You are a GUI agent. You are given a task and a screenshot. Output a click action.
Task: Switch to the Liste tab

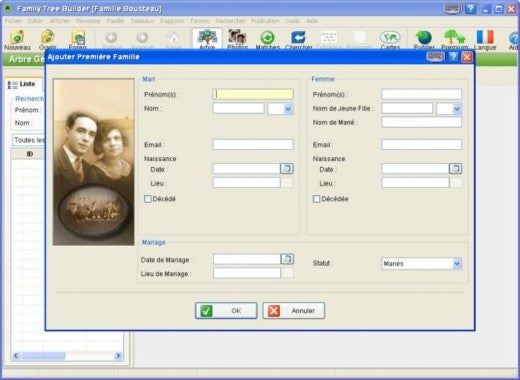pos(23,84)
